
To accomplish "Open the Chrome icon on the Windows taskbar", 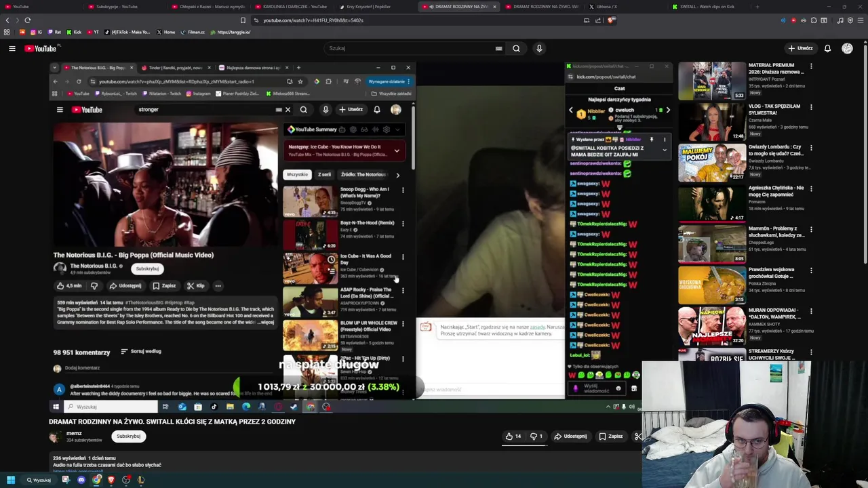I will tap(97, 480).
